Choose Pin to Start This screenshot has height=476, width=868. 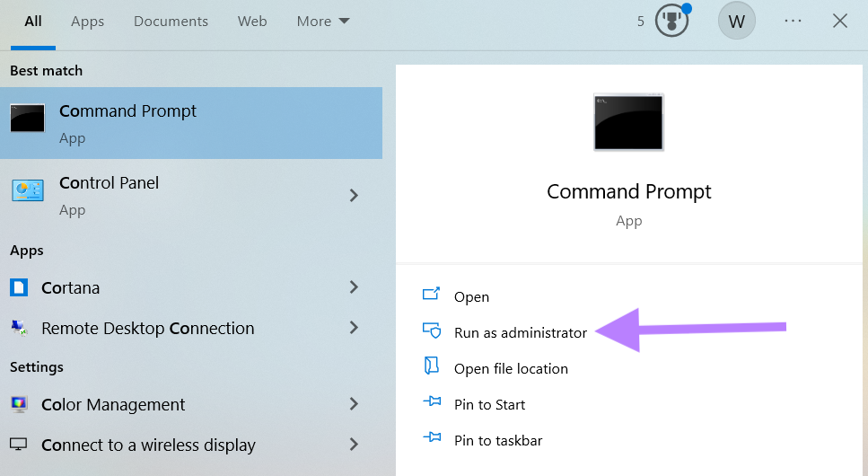489,404
